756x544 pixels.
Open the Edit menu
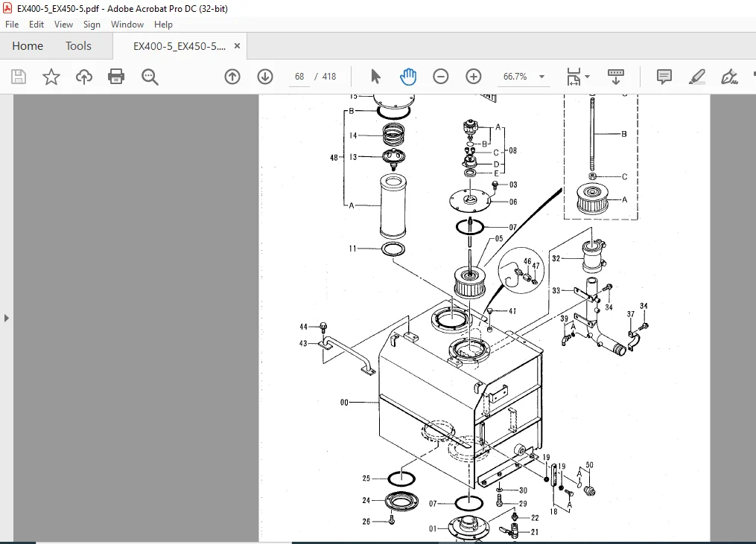click(36, 25)
